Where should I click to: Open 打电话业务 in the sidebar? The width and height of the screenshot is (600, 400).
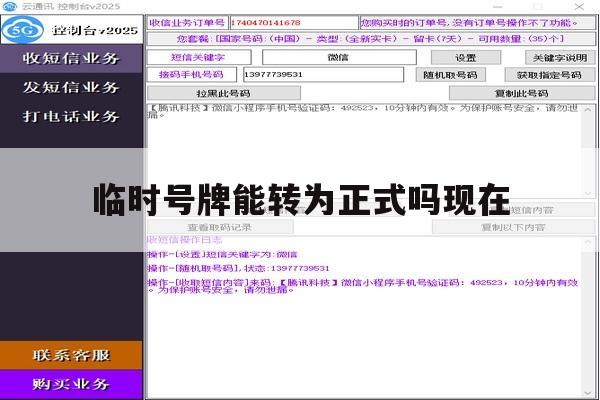pyautogui.click(x=71, y=116)
